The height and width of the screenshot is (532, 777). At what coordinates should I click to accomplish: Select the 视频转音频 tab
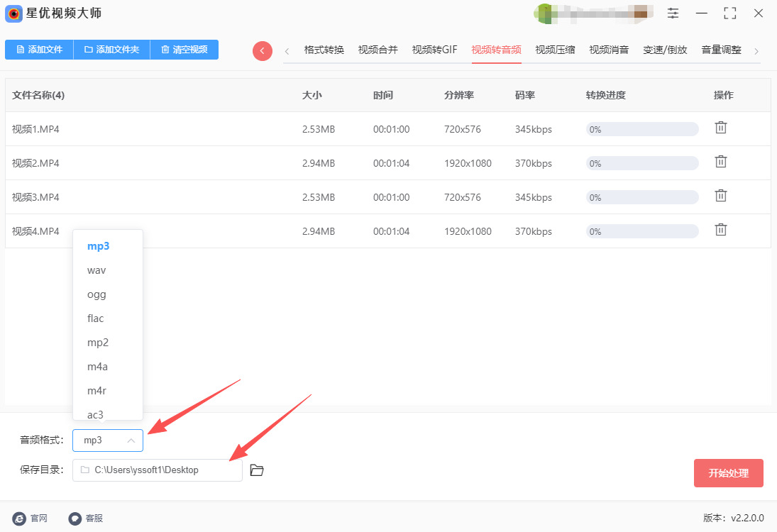pyautogui.click(x=496, y=50)
